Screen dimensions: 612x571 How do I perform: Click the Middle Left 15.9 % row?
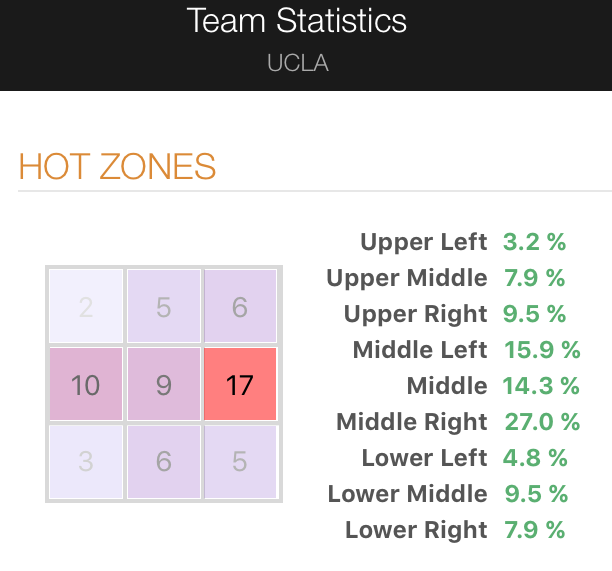pos(466,349)
